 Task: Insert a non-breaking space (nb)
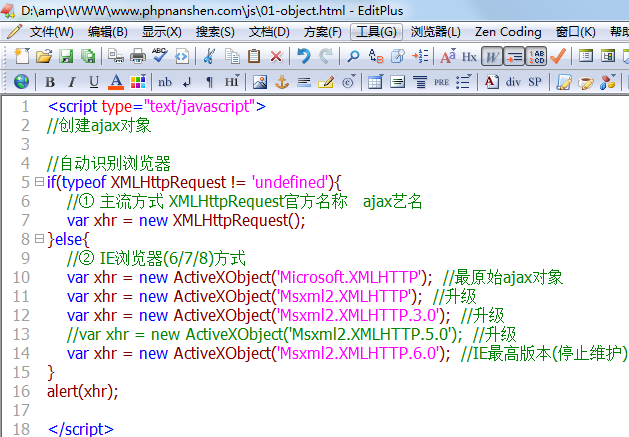click(x=165, y=82)
